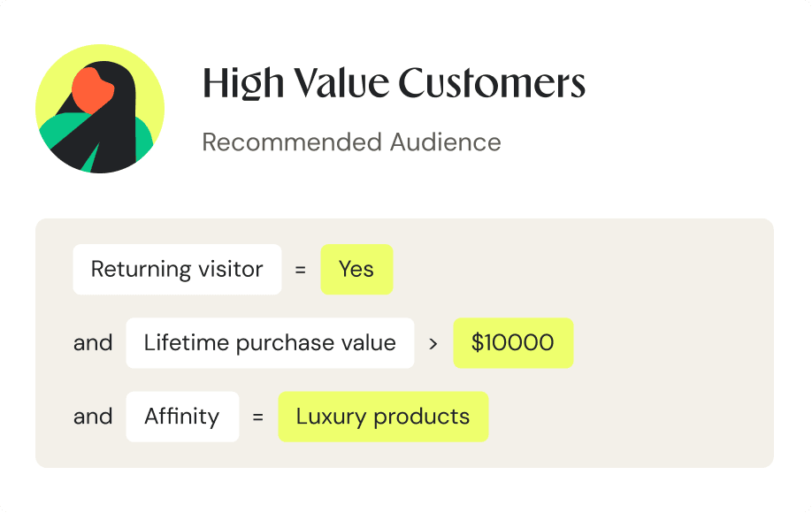
Task: Select the High Value Customers title
Action: [x=394, y=83]
